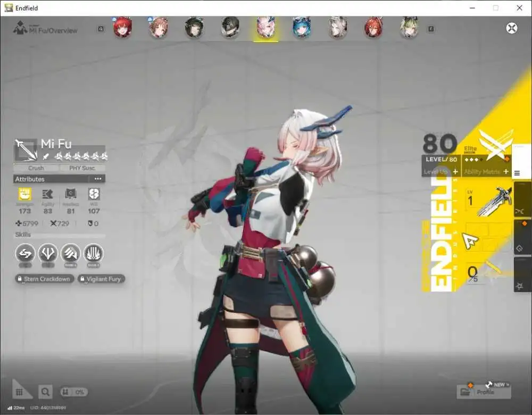Screen dimensions: 532x415
Task: Click the Will brain icon above 107
Action: coord(94,194)
